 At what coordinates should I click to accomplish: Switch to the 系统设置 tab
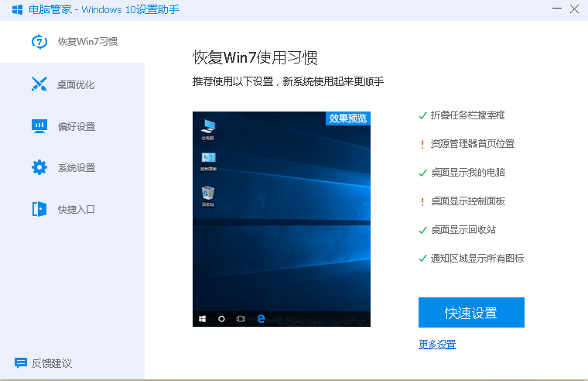tap(73, 168)
